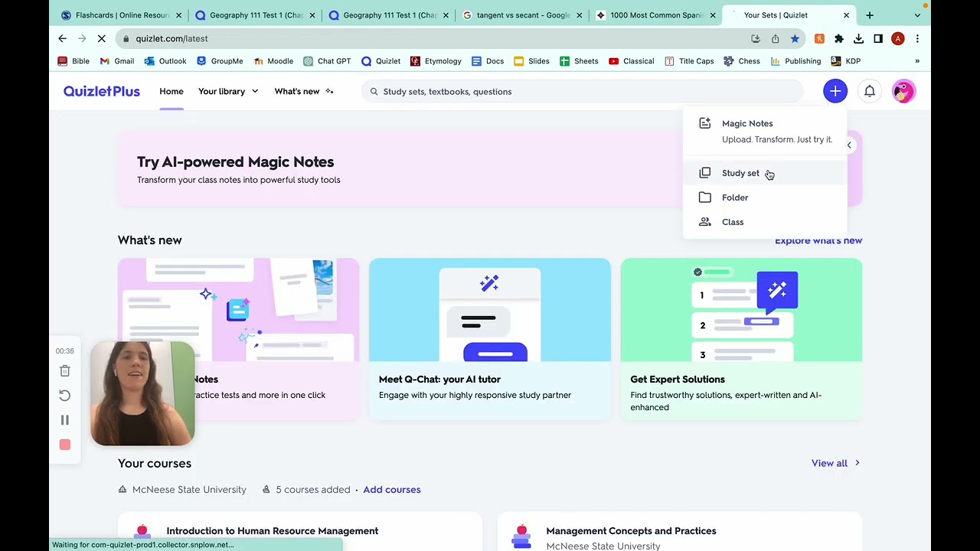The width and height of the screenshot is (980, 551).
Task: Stop page loading with X button
Action: point(103,38)
